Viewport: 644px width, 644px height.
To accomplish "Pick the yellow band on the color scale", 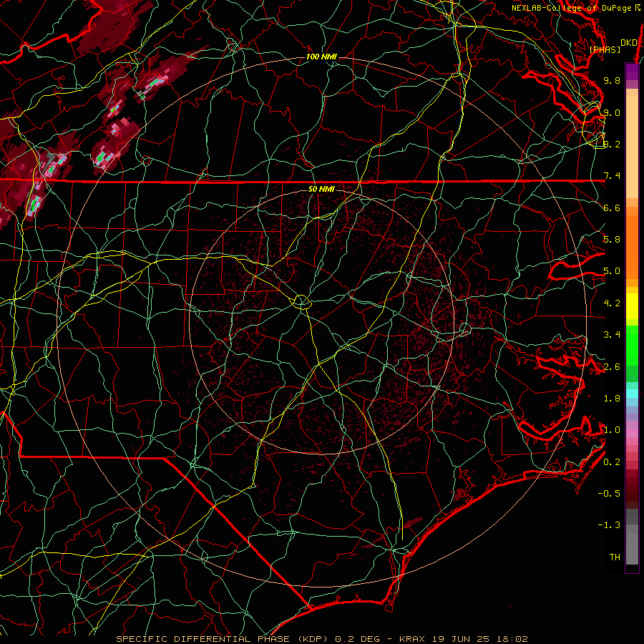I will (x=632, y=306).
